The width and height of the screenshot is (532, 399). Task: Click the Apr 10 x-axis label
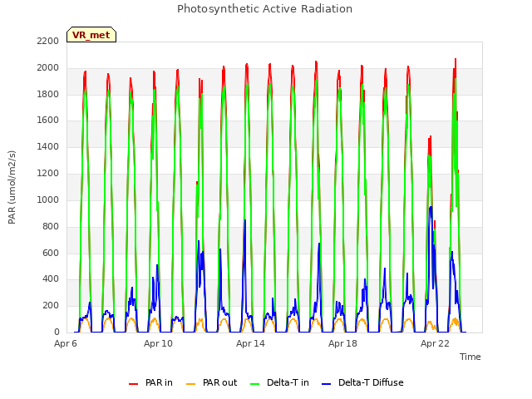click(158, 343)
